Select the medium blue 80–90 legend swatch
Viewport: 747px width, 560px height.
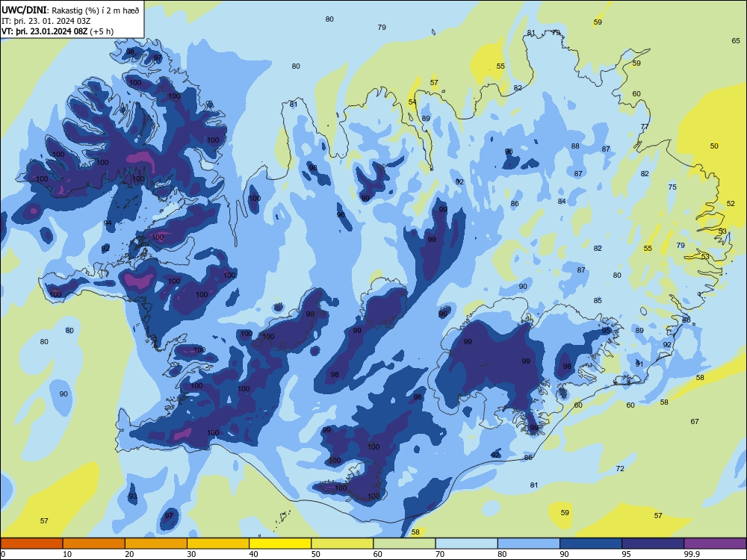click(529, 544)
